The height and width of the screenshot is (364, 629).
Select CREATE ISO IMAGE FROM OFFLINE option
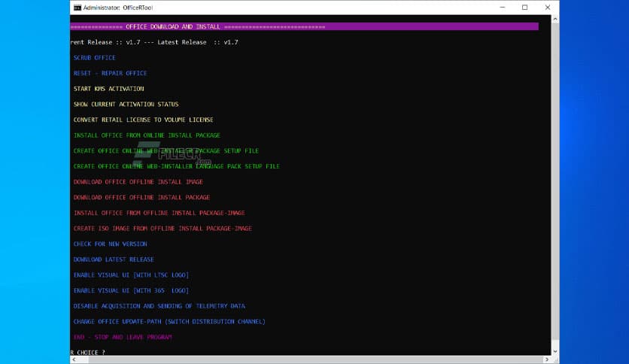[163, 229]
